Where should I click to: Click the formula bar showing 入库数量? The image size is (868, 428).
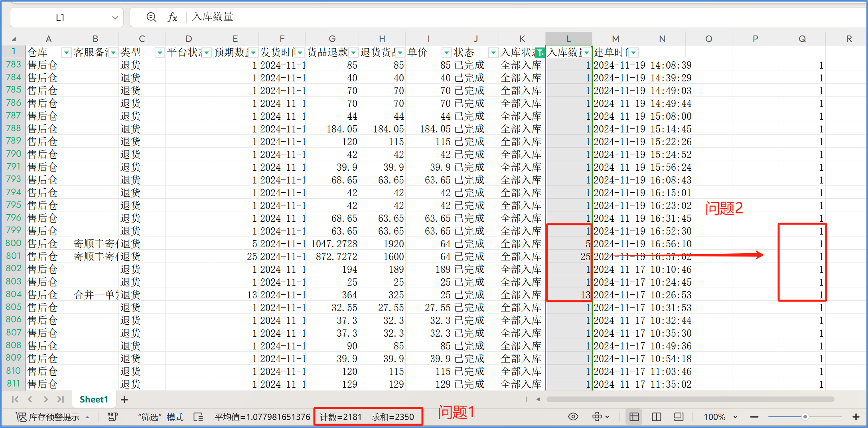pyautogui.click(x=526, y=17)
